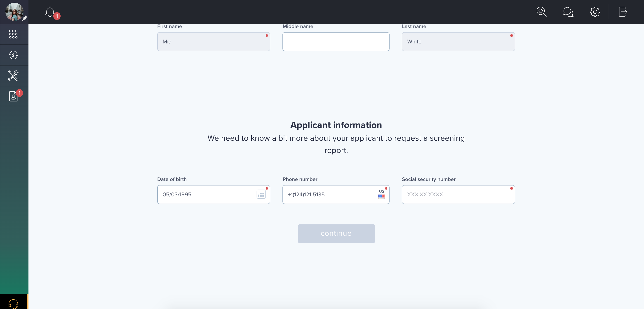
Task: Click the Date of birth field
Action: 214,194
